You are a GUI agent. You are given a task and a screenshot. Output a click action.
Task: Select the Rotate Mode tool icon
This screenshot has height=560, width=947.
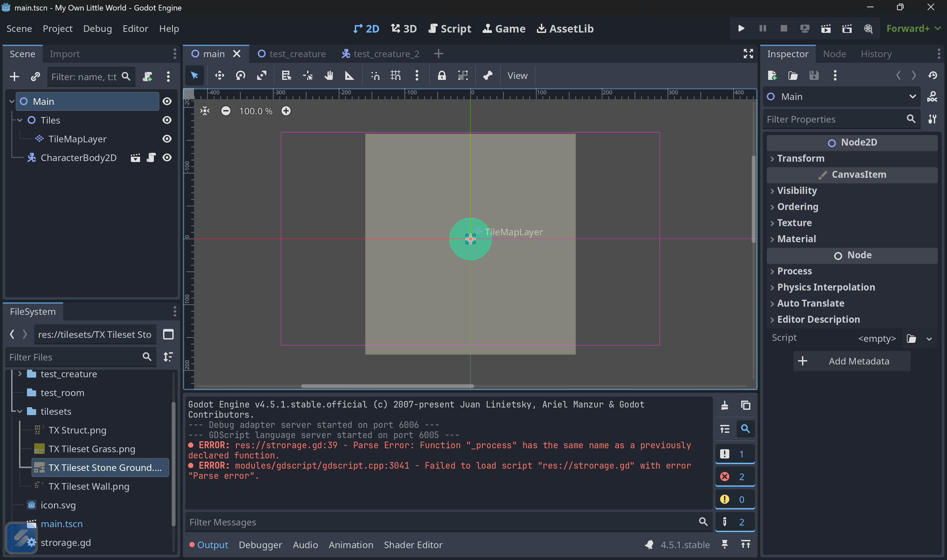pyautogui.click(x=240, y=76)
